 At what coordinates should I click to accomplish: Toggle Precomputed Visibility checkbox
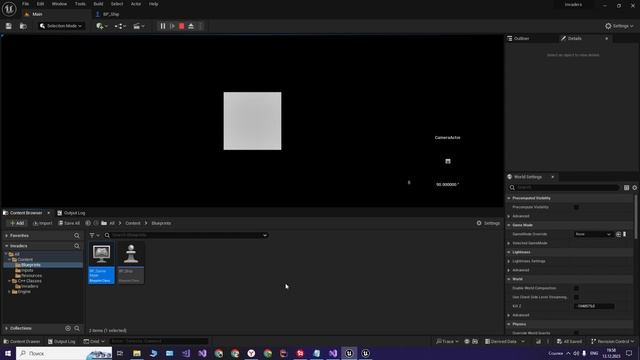coord(576,207)
